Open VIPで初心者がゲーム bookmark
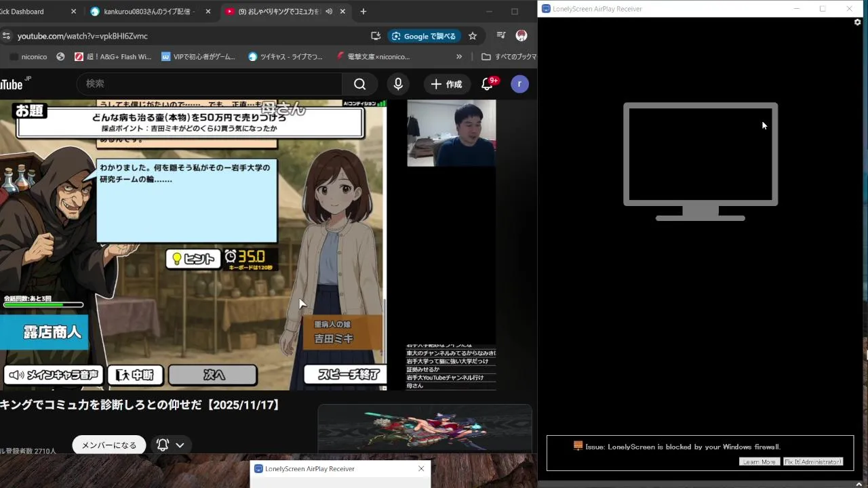 click(x=198, y=57)
